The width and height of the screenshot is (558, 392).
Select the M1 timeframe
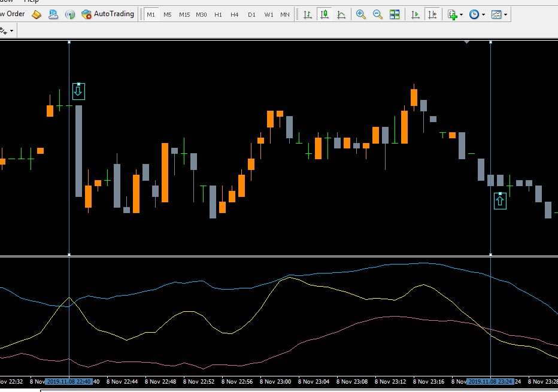click(x=151, y=14)
